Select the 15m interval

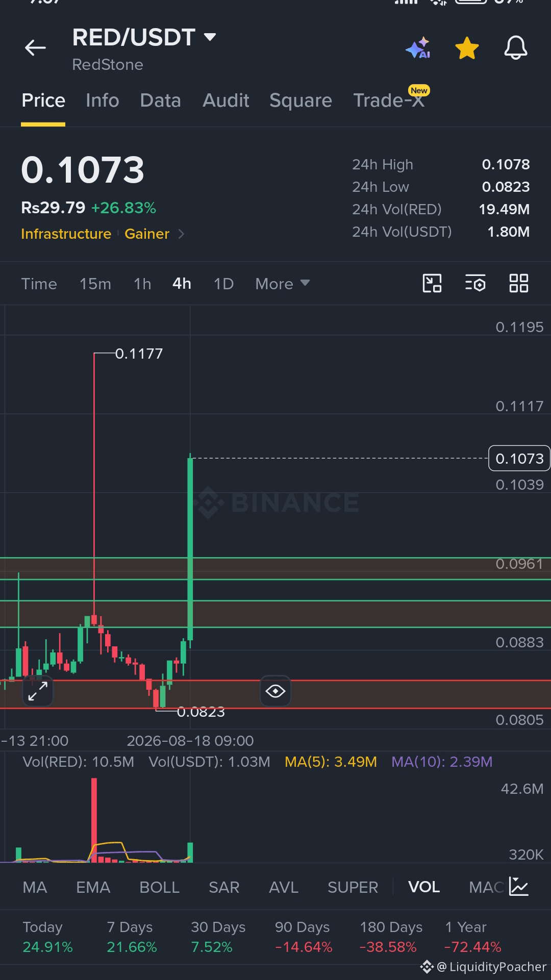click(x=95, y=284)
